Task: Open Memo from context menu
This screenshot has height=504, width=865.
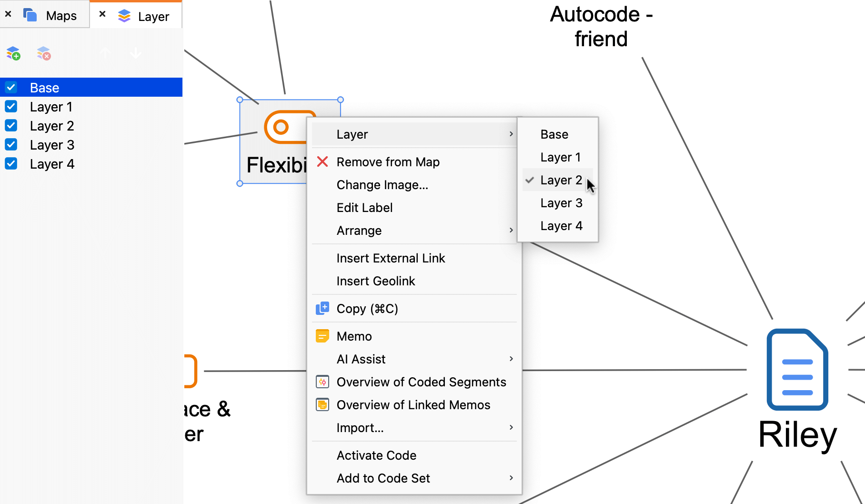Action: (414, 336)
